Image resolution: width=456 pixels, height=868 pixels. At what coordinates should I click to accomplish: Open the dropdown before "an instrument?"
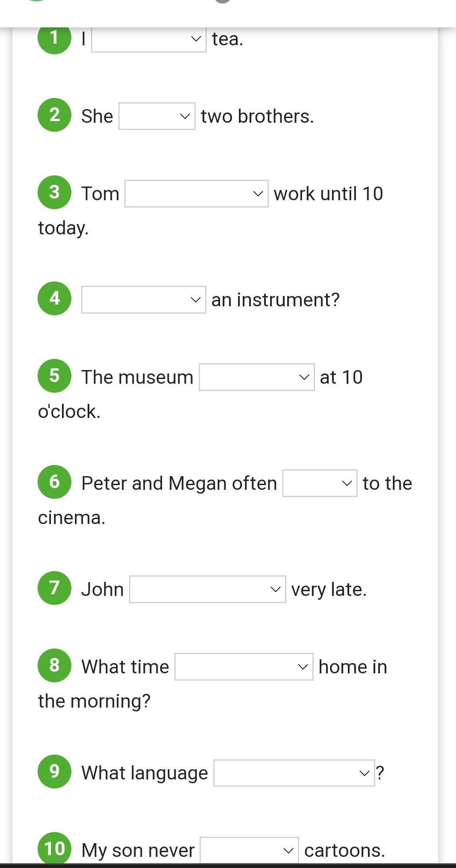(x=144, y=300)
